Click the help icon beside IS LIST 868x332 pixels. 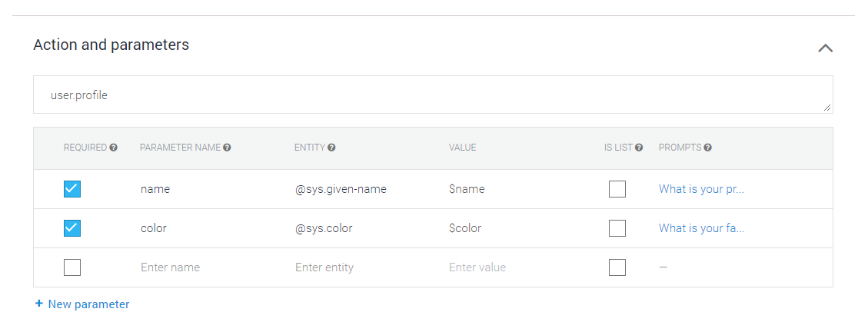pos(639,148)
